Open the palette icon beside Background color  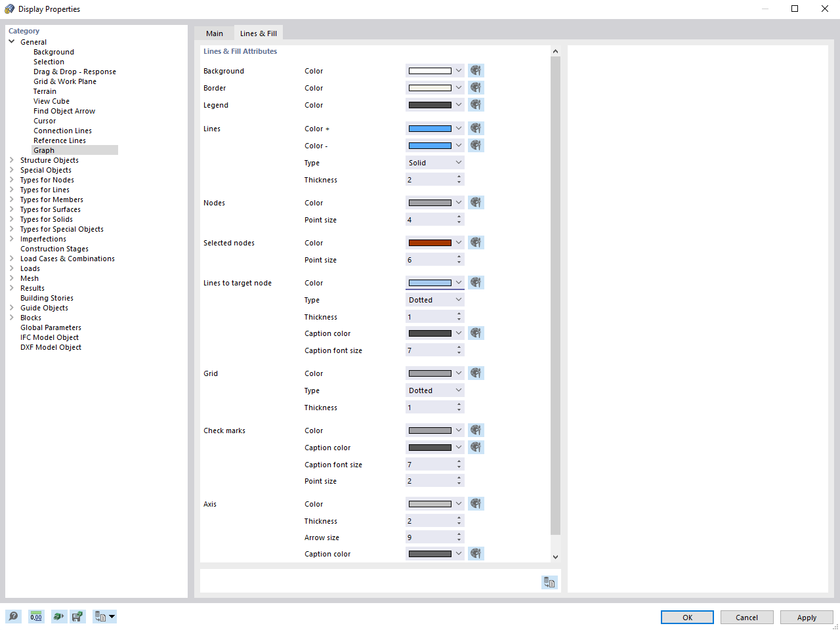pyautogui.click(x=475, y=70)
